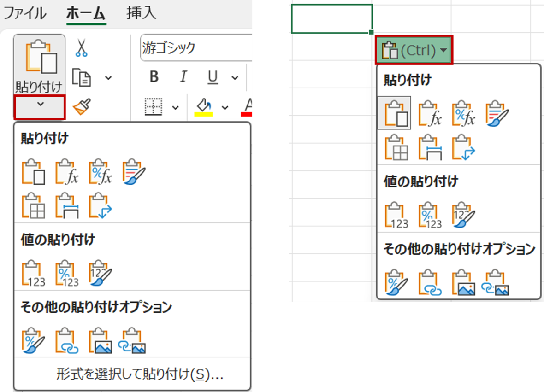
Task: Click the Borders icon
Action: [x=154, y=107]
